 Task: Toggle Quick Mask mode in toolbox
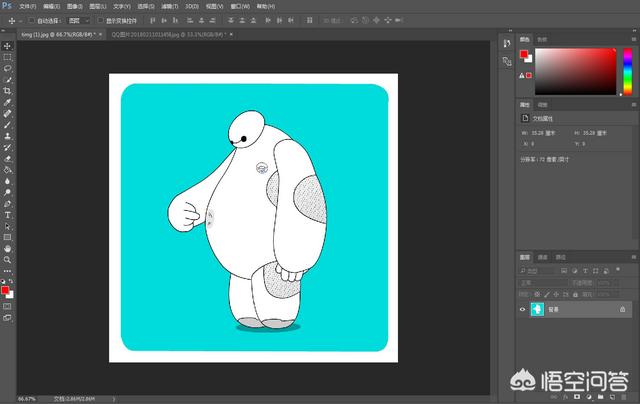point(7,306)
